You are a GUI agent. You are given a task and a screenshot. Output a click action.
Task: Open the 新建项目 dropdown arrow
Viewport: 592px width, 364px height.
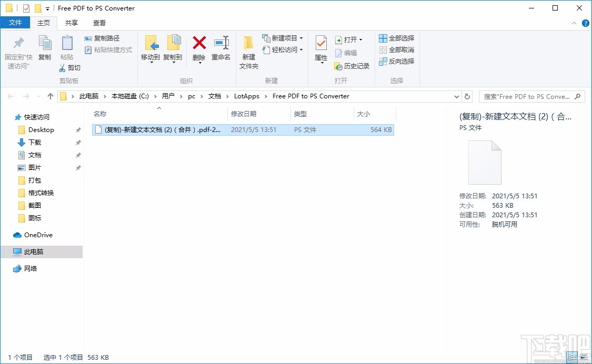300,38
